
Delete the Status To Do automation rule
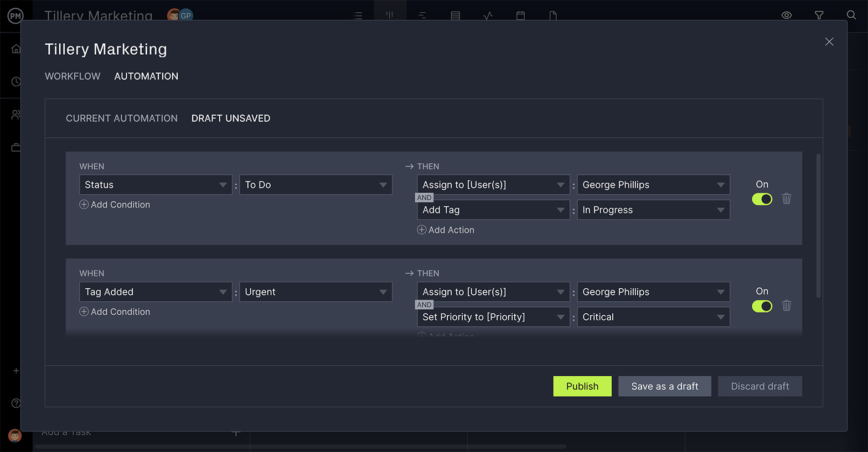pos(786,199)
